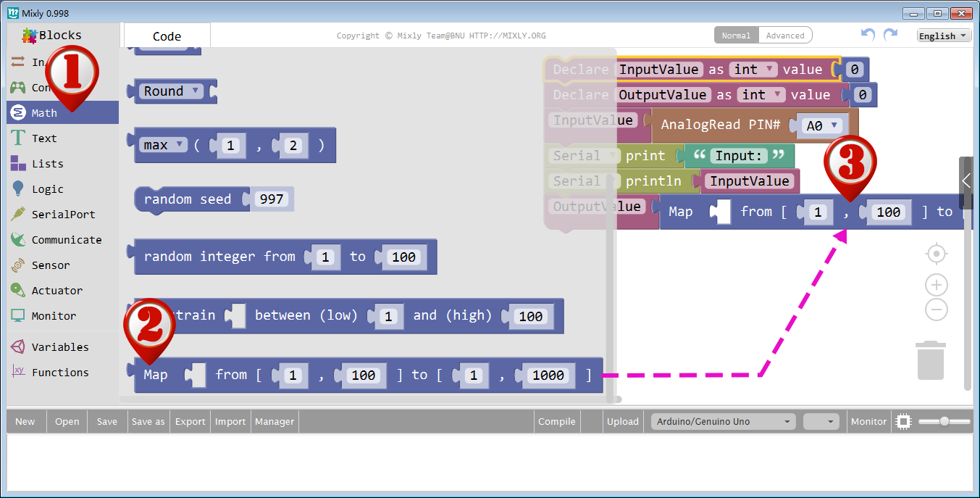
Task: Open the max function dropdown
Action: click(x=163, y=145)
